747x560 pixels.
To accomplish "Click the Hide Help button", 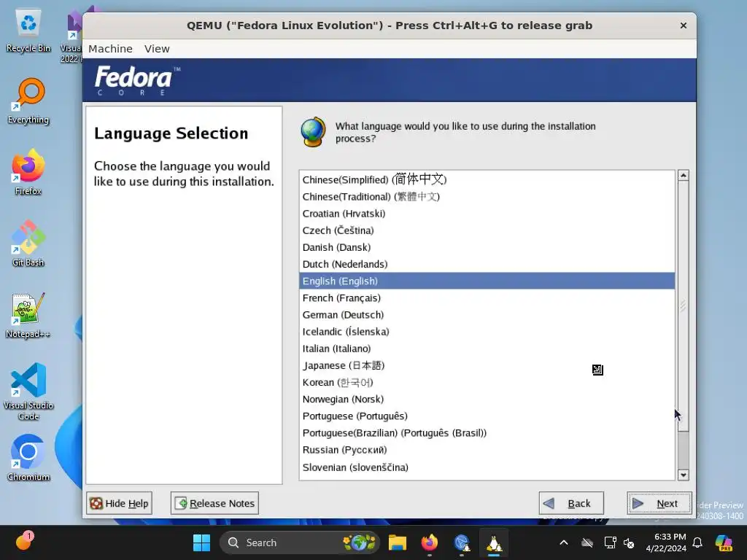I will pyautogui.click(x=119, y=503).
